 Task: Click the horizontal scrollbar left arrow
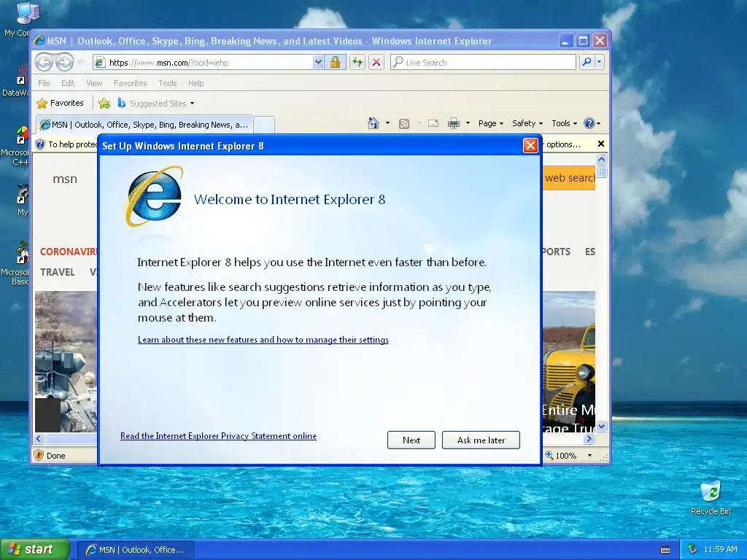point(39,438)
